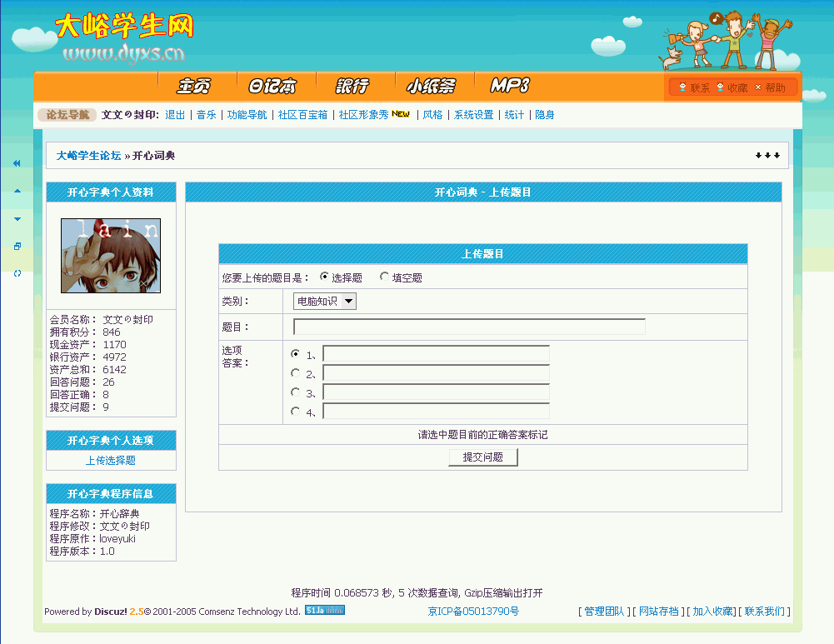
Task: Select the 填空题 question type
Action: click(384, 277)
